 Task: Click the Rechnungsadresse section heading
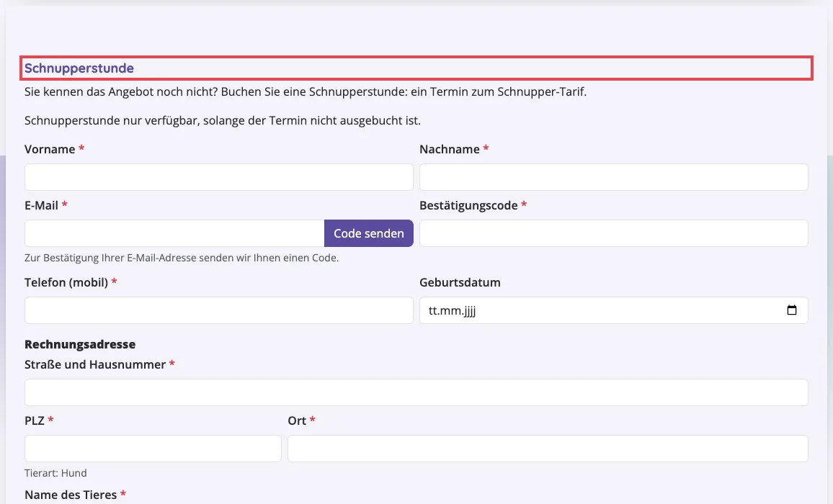pos(80,344)
